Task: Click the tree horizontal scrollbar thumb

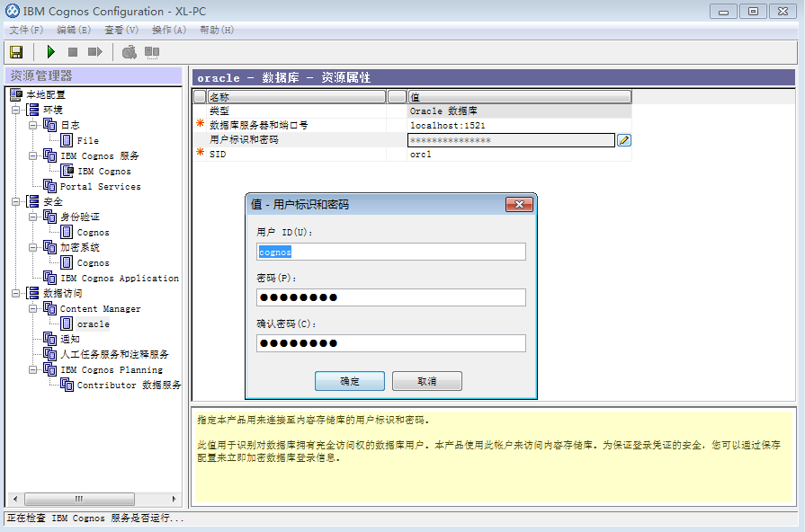Action: (x=79, y=499)
